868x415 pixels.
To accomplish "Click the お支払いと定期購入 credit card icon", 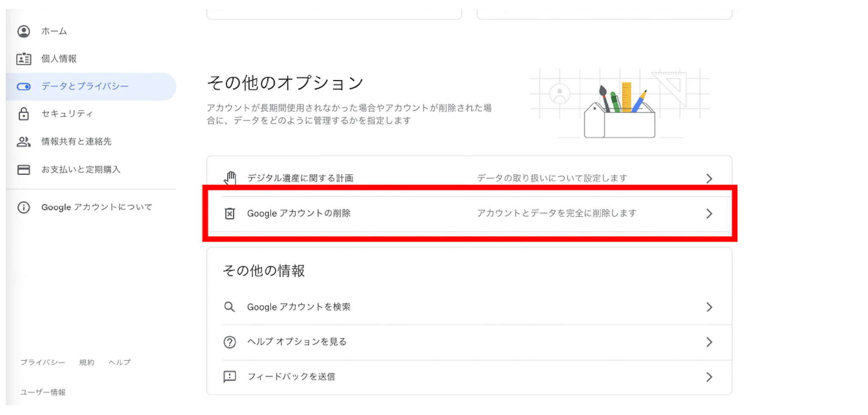I will 24,170.
